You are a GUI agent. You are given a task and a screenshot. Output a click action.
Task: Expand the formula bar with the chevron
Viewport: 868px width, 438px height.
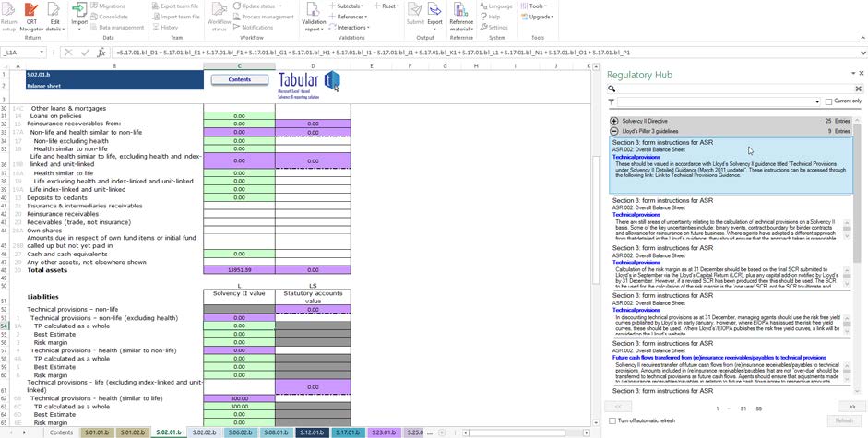pyautogui.click(x=863, y=53)
